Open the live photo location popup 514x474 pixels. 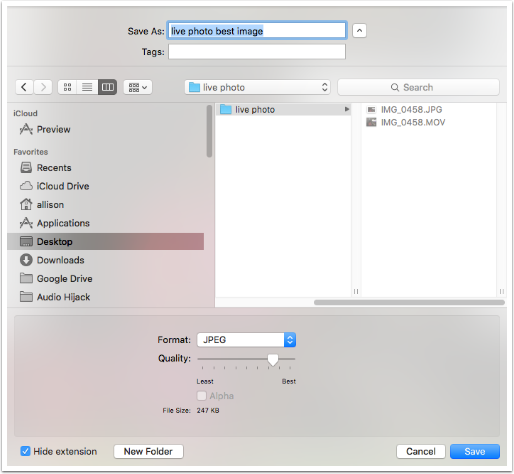tap(257, 87)
